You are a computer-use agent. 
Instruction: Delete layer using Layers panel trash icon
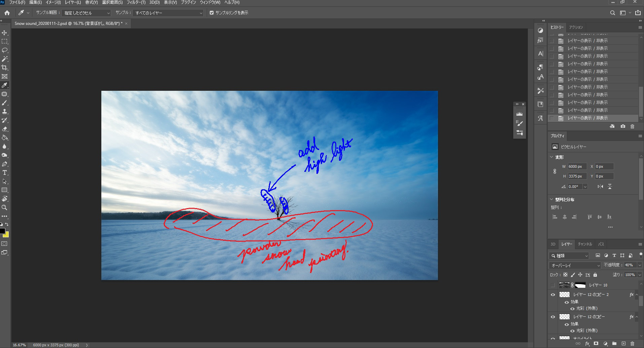tap(632, 344)
